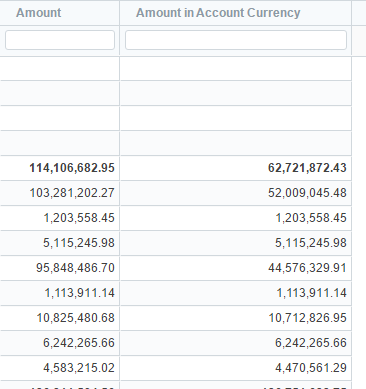366x389 pixels.
Task: Click the 95,848,486.70 amount cell
Action: point(60,268)
